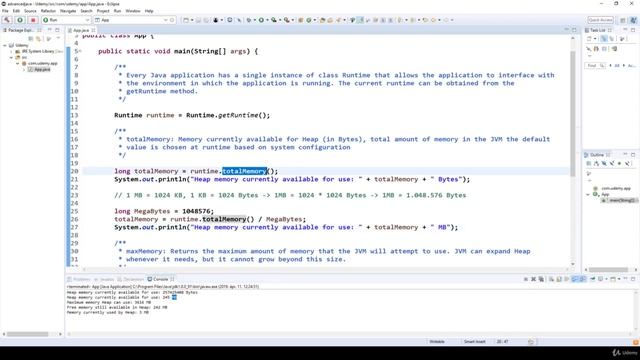Select main(String[]) in the Outline view
This screenshot has height=360, width=640.
(x=620, y=200)
